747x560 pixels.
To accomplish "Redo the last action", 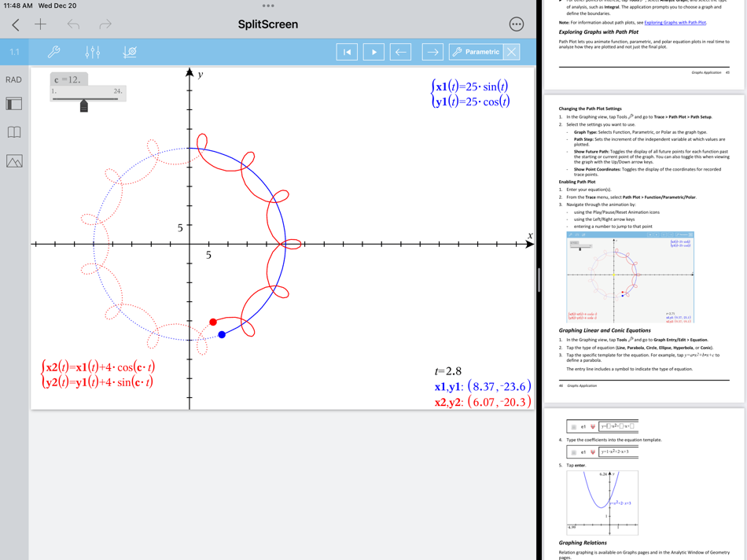I will click(x=105, y=24).
